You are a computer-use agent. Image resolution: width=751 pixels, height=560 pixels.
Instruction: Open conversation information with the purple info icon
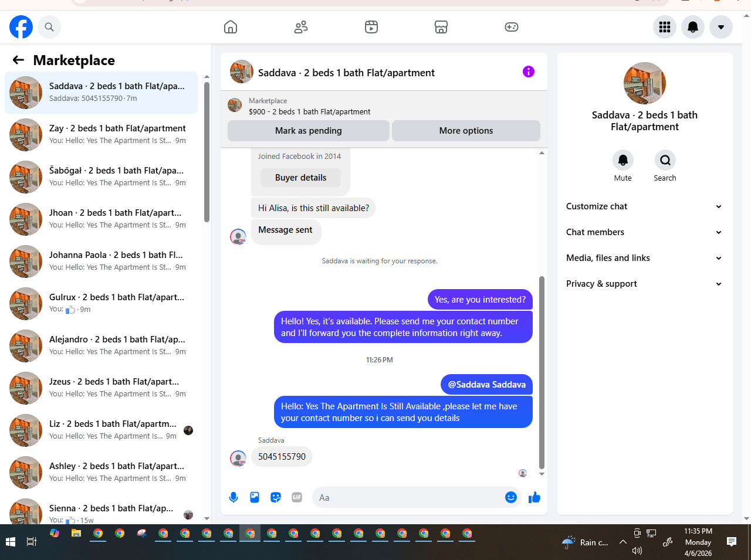click(529, 72)
